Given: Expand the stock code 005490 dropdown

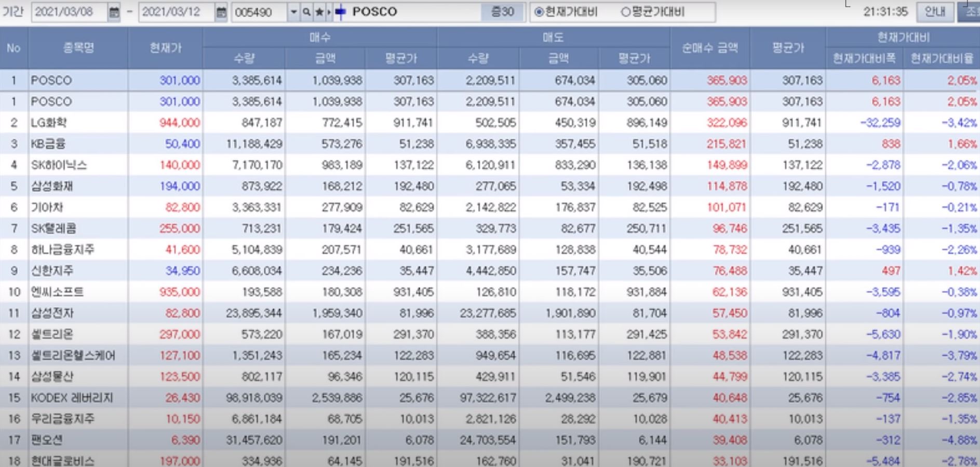Looking at the screenshot, I should 293,12.
